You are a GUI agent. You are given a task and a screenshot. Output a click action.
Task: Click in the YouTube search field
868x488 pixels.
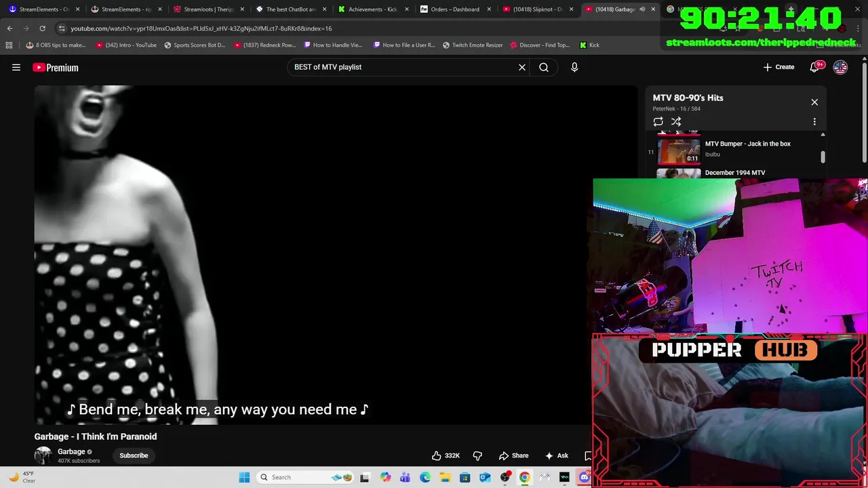tap(403, 67)
